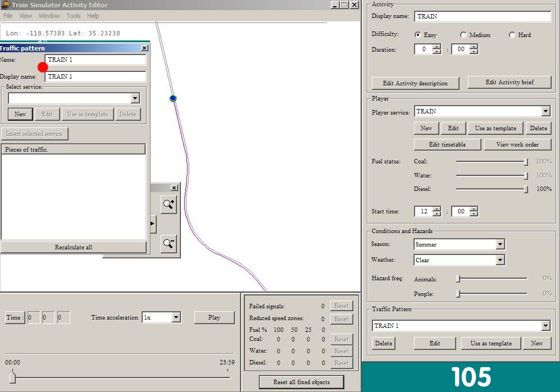Increase the Duration hours value
The image size is (560, 392).
point(437,47)
